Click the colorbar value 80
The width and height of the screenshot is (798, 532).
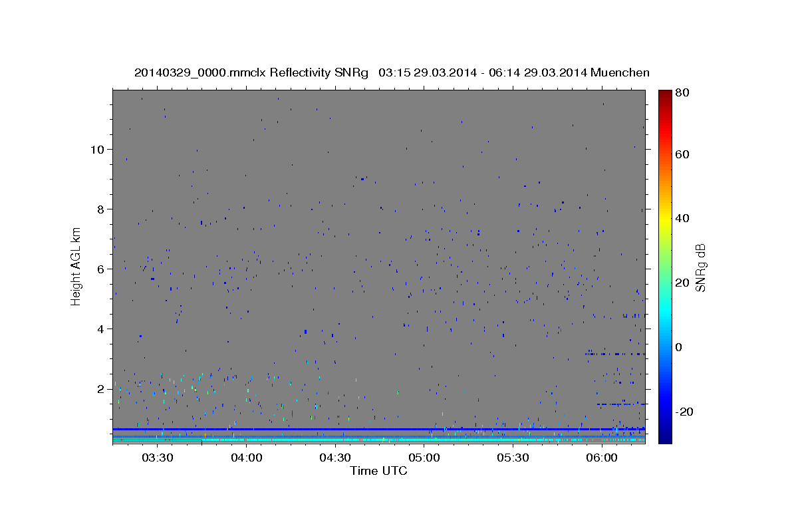pos(684,92)
